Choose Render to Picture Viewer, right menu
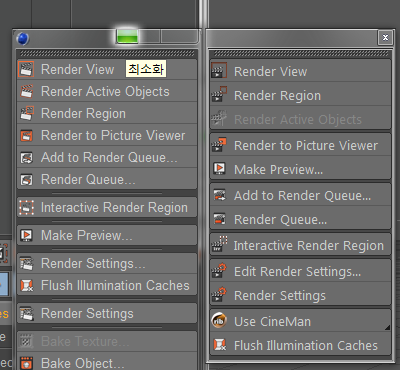The width and height of the screenshot is (400, 370). click(x=306, y=145)
